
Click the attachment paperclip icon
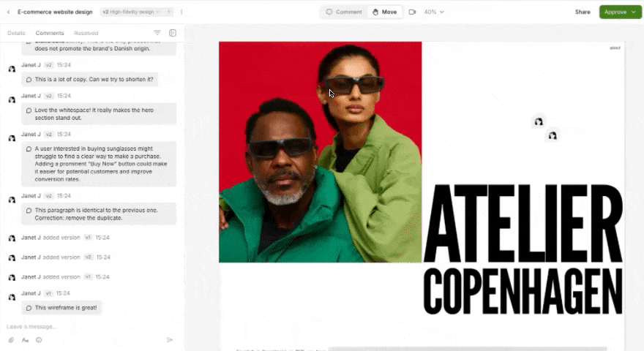point(11,340)
